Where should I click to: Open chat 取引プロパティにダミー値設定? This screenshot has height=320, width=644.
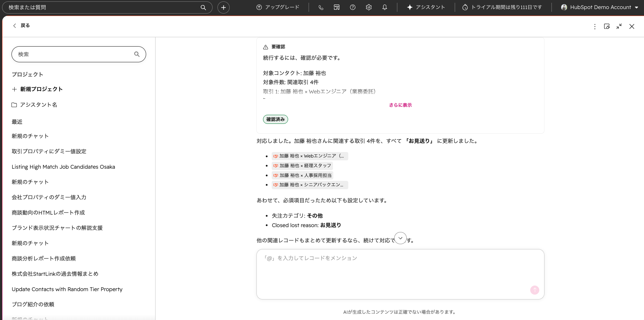point(49,151)
